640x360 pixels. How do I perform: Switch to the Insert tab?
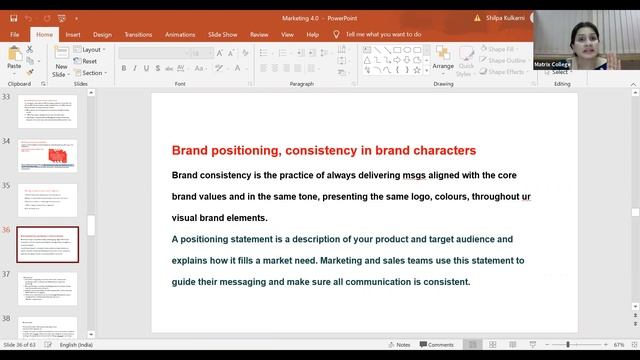click(x=73, y=35)
